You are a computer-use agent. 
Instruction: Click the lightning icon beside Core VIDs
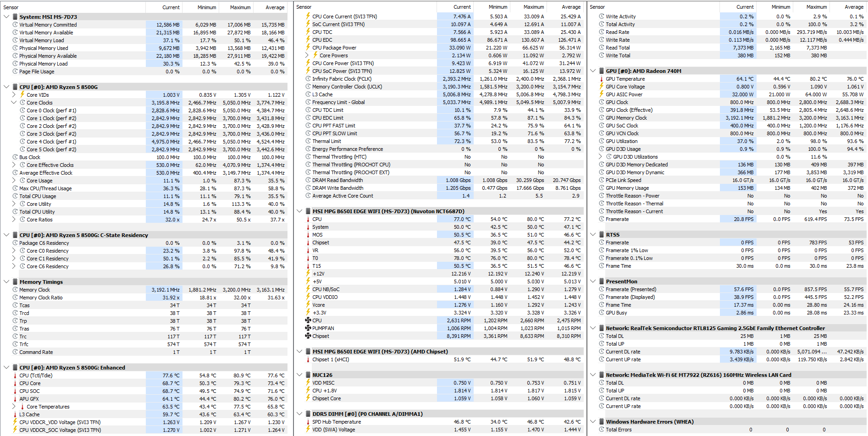click(22, 94)
